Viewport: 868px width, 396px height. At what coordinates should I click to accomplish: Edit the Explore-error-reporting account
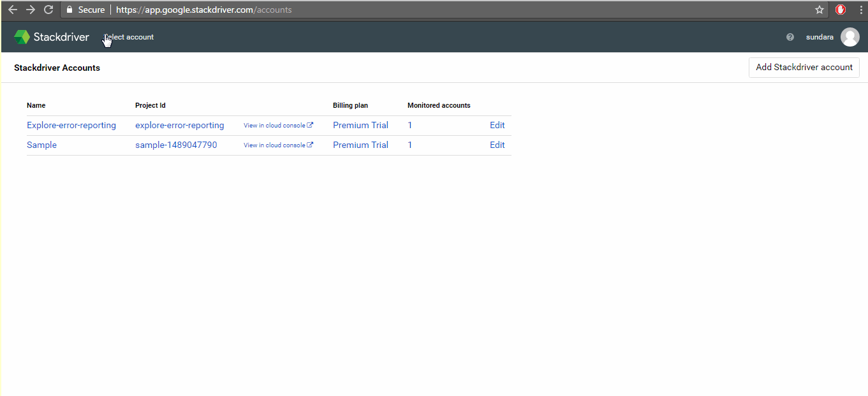497,125
